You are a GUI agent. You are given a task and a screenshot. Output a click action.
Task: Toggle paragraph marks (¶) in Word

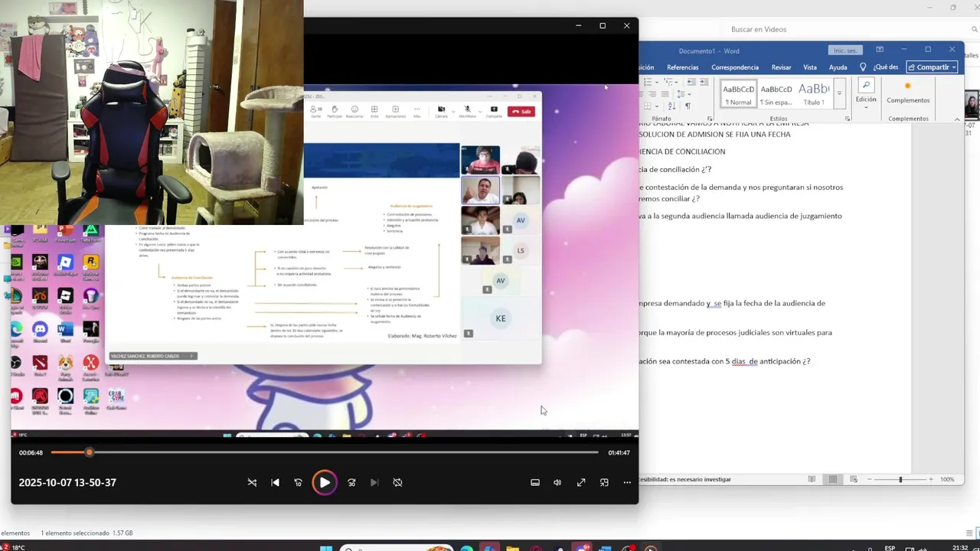(688, 106)
